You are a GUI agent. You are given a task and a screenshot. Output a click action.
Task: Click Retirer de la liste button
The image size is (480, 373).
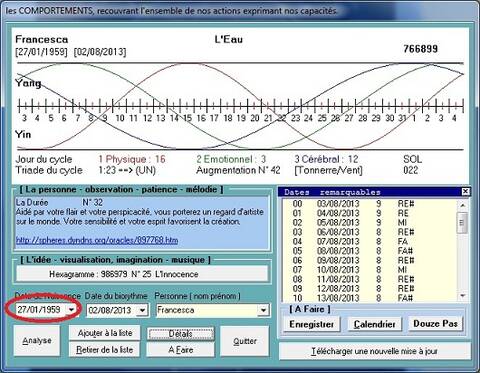[104, 349]
